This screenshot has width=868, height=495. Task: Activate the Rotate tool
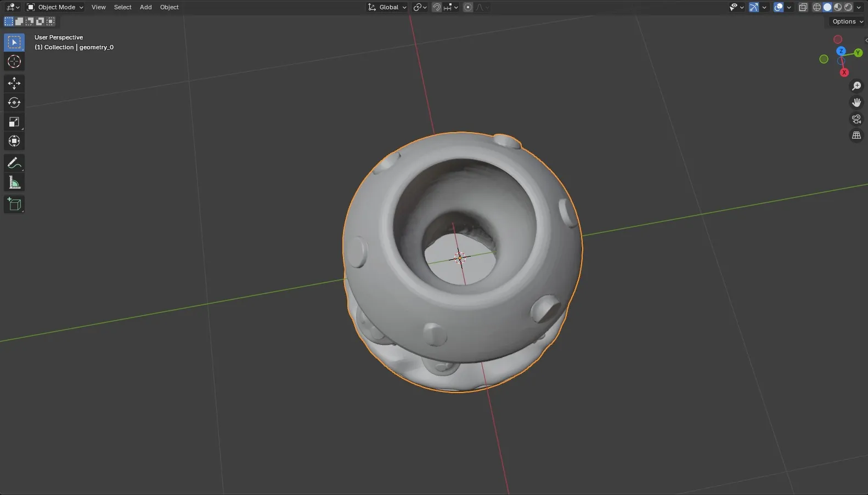click(14, 103)
